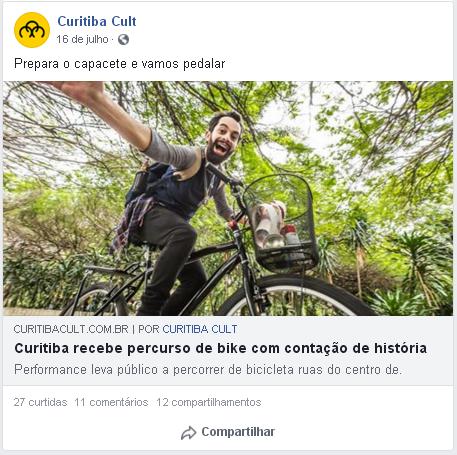
Task: View the 27 curtidas list
Action: tap(40, 402)
